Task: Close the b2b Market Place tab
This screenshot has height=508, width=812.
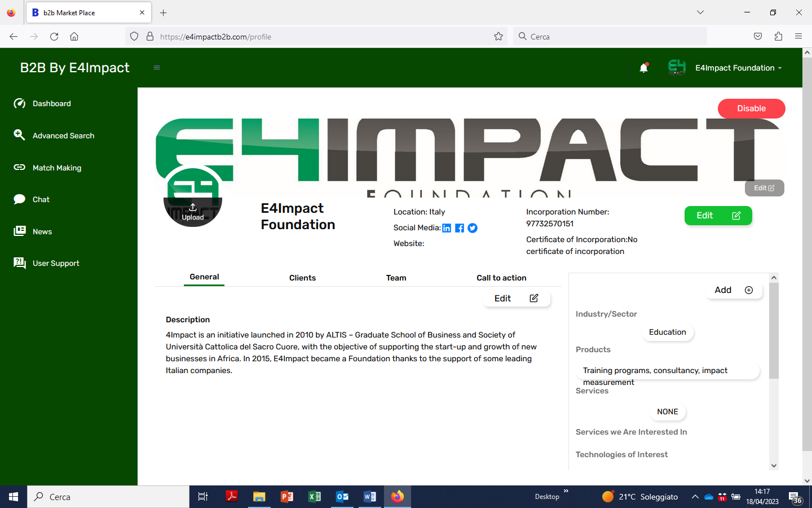Action: 142,12
